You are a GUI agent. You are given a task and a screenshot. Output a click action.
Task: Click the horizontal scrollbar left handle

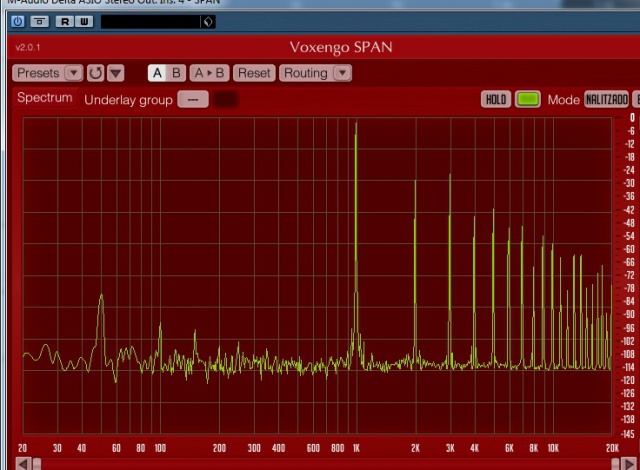[37, 464]
